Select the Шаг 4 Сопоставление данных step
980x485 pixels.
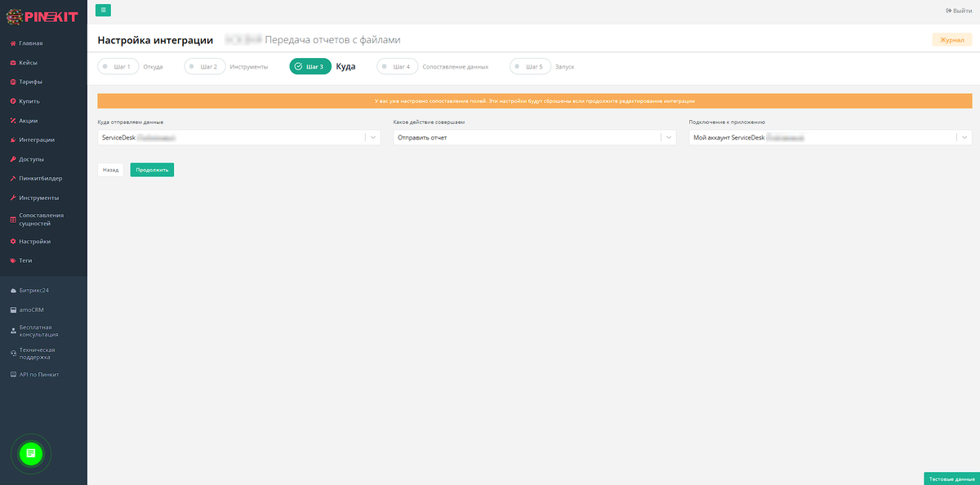tap(398, 67)
